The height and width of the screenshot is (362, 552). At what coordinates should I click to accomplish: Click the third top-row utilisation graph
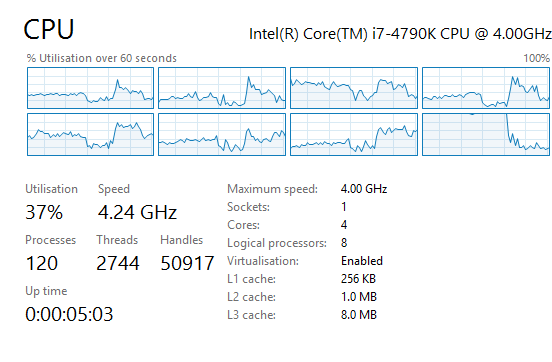(x=354, y=88)
